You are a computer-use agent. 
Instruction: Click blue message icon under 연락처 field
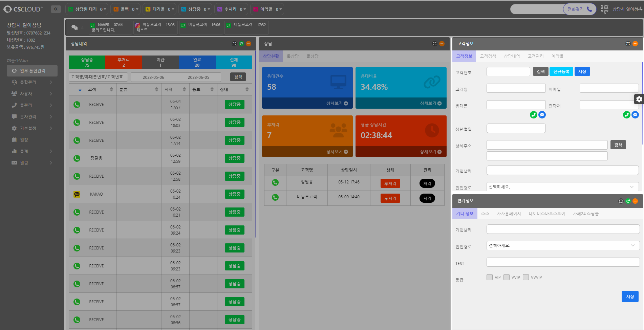(635, 115)
